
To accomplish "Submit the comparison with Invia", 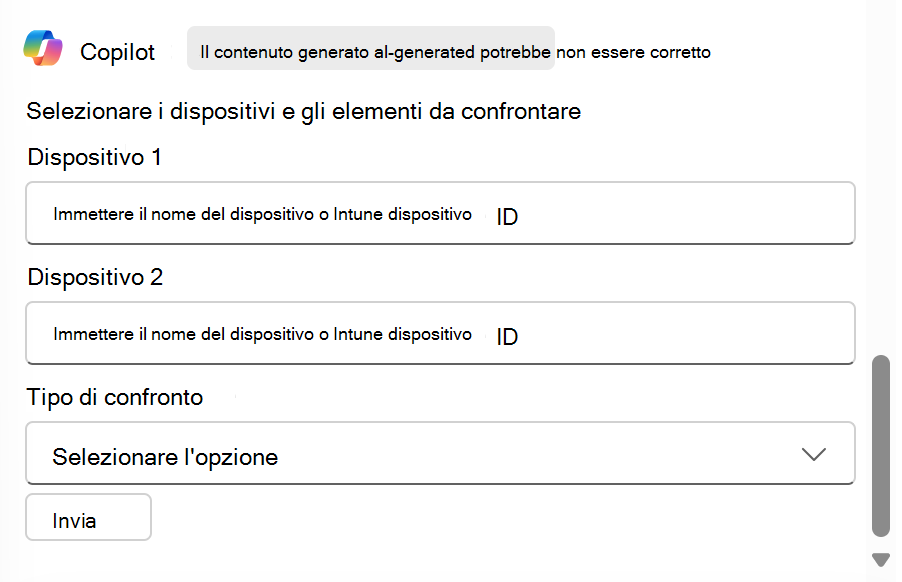I will tap(88, 517).
